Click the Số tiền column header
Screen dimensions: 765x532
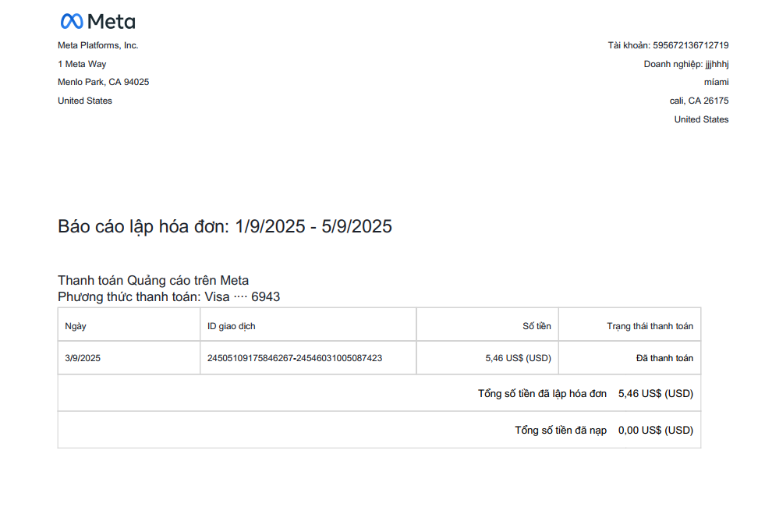[537, 326]
